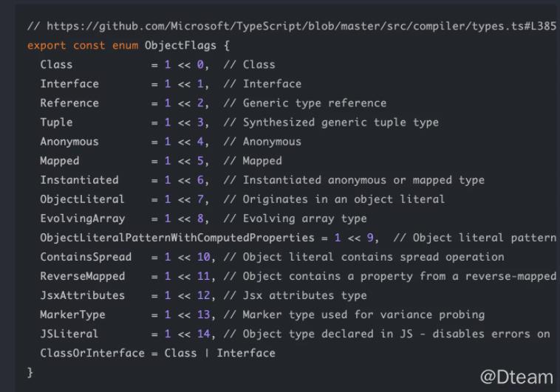Click the 'Generic type reference' comment
Screen dimensions: 560x392
(314, 103)
